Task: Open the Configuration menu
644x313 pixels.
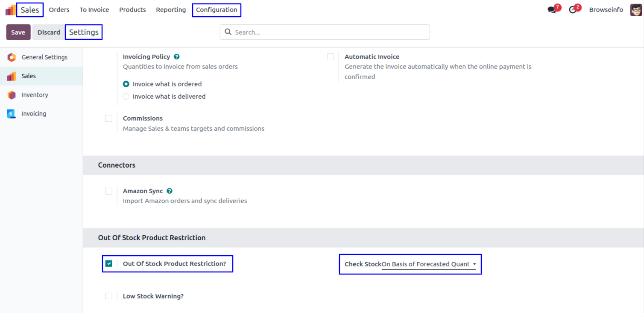Action: [x=217, y=10]
